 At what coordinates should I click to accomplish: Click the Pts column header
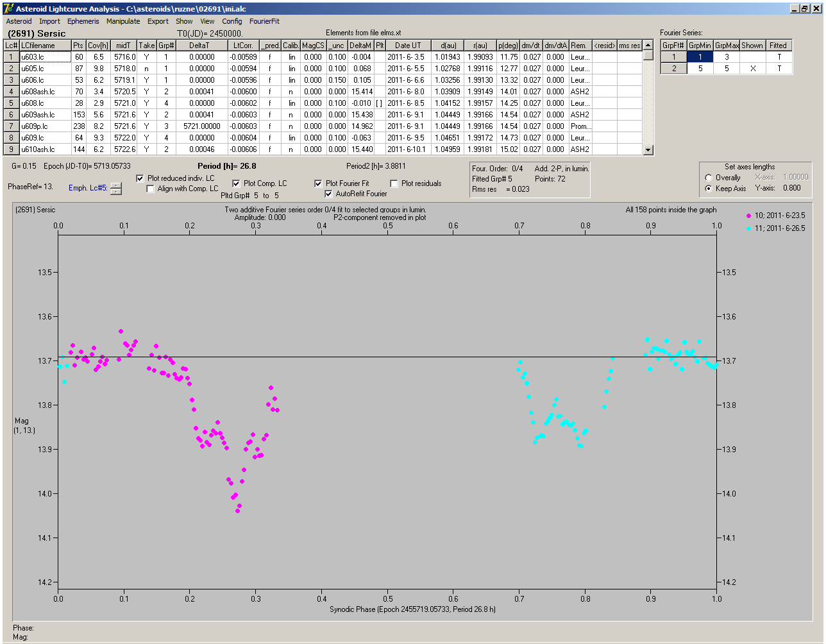pos(78,46)
